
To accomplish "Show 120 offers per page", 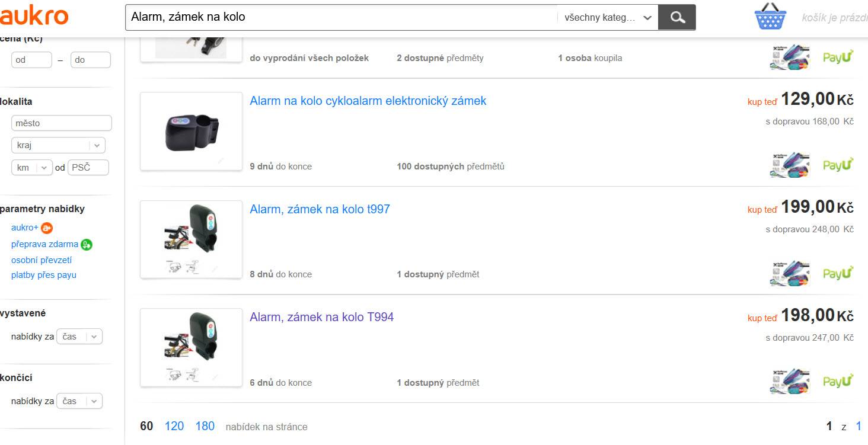I will pyautogui.click(x=174, y=426).
